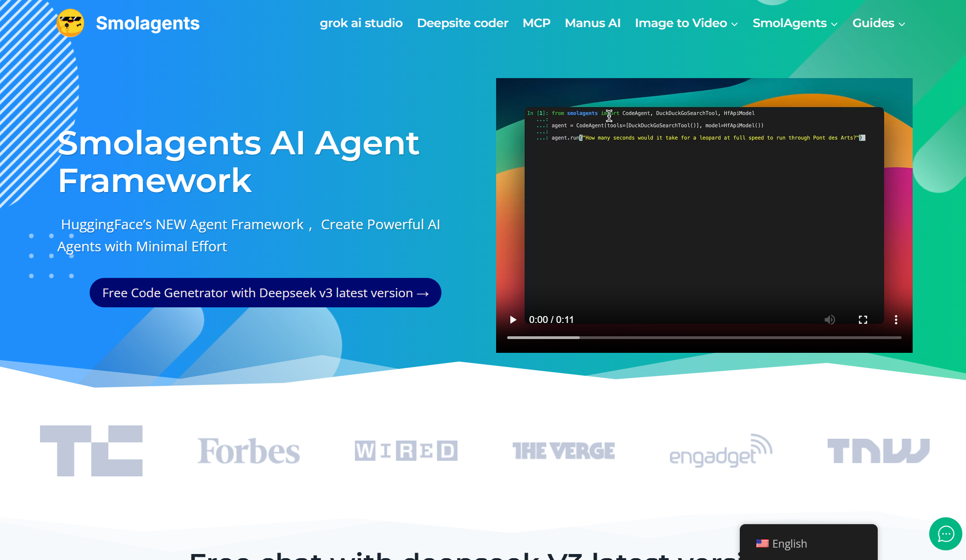Open the Deepsite coder menu item

point(462,23)
